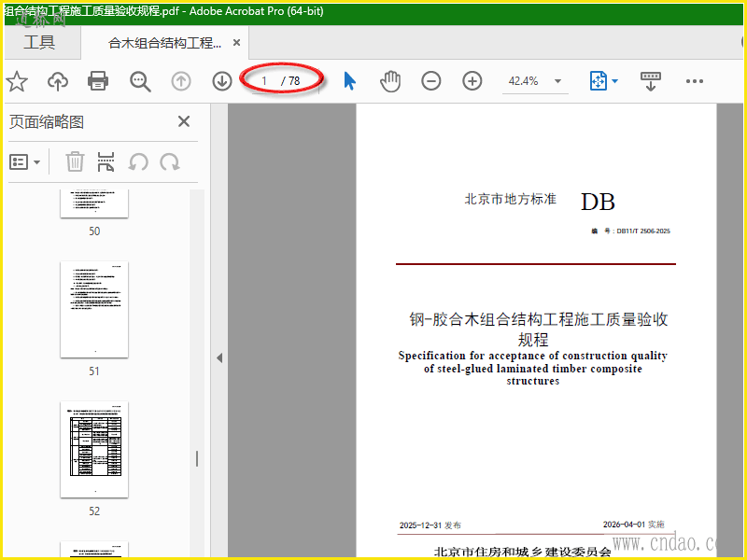
Task: Select the 合木组合结构工程 document tab
Action: [x=165, y=43]
